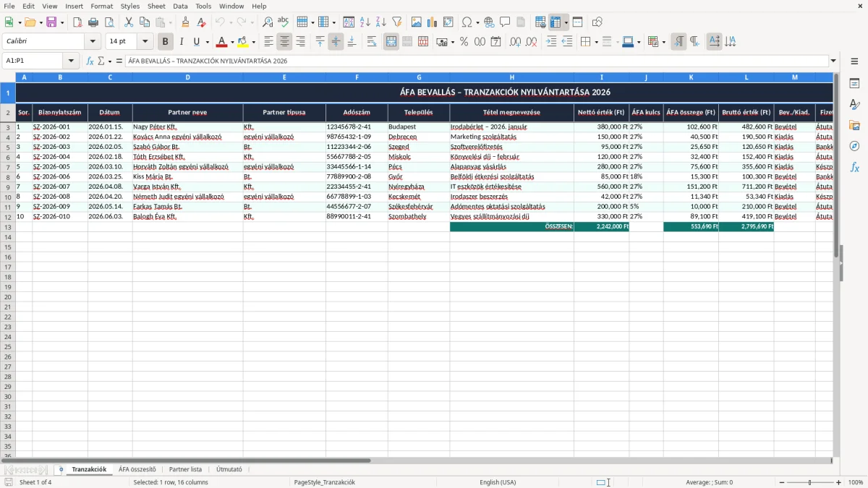Switch to the ÁFA összesítő sheet tab

137,469
